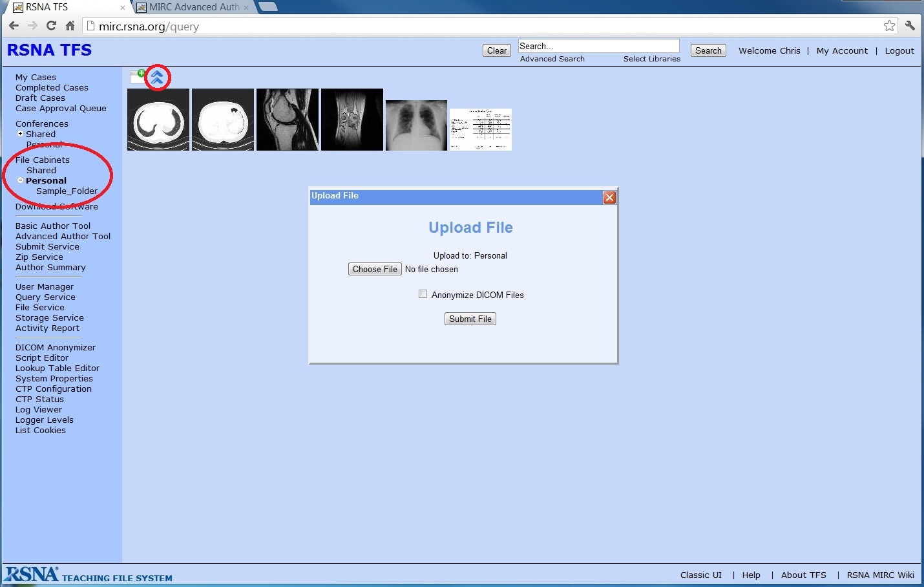Open My Cases in the sidebar
Screen dimensions: 924x587
pos(36,77)
